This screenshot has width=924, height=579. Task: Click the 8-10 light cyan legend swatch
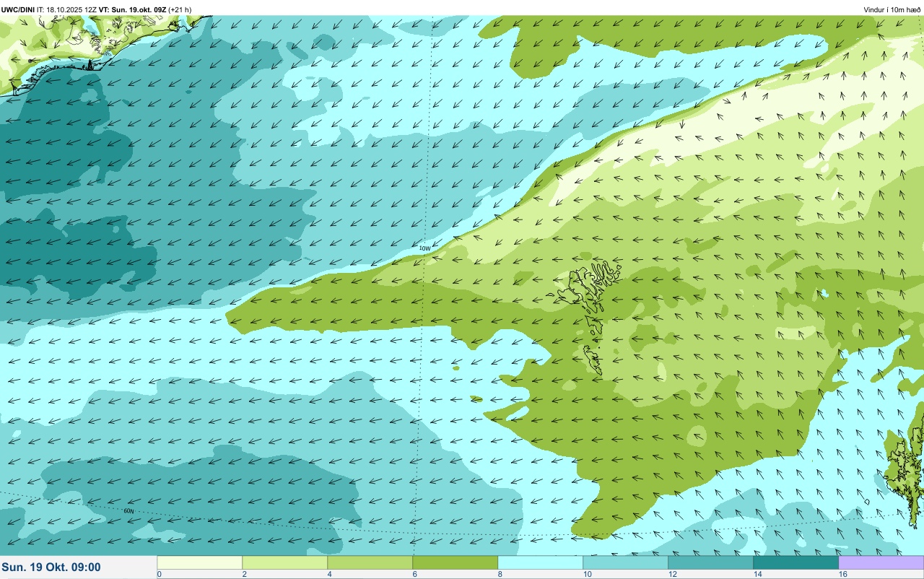(540, 562)
